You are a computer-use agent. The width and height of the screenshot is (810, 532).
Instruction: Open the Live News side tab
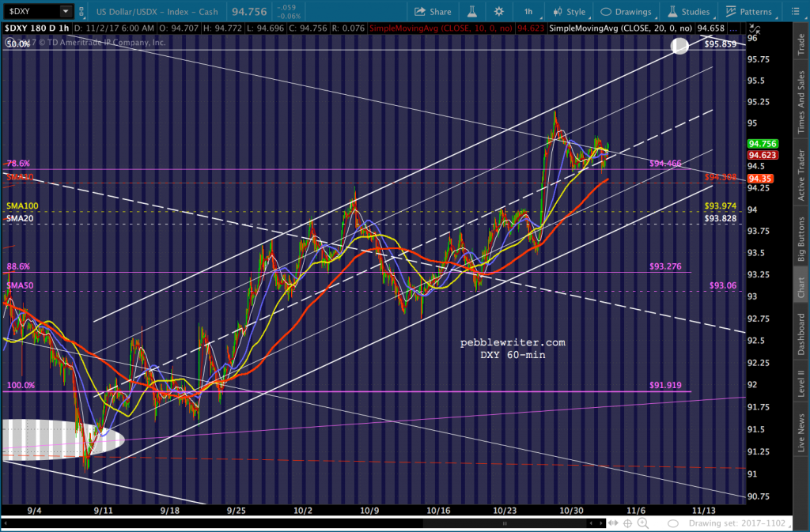(801, 432)
